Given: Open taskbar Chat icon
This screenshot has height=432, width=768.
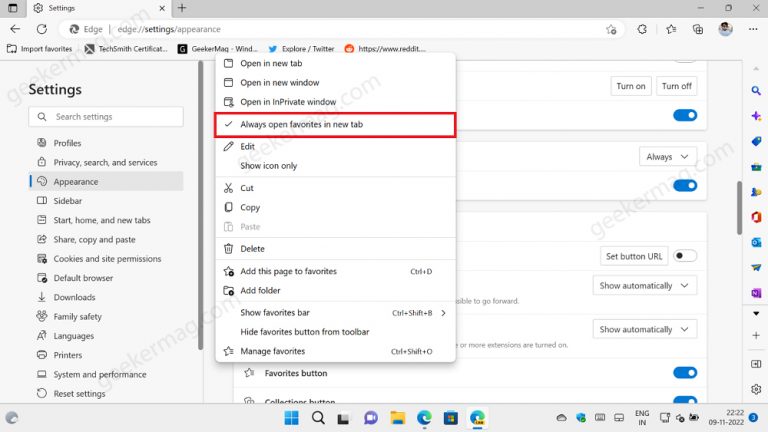Looking at the screenshot, I should pyautogui.click(x=371, y=418).
